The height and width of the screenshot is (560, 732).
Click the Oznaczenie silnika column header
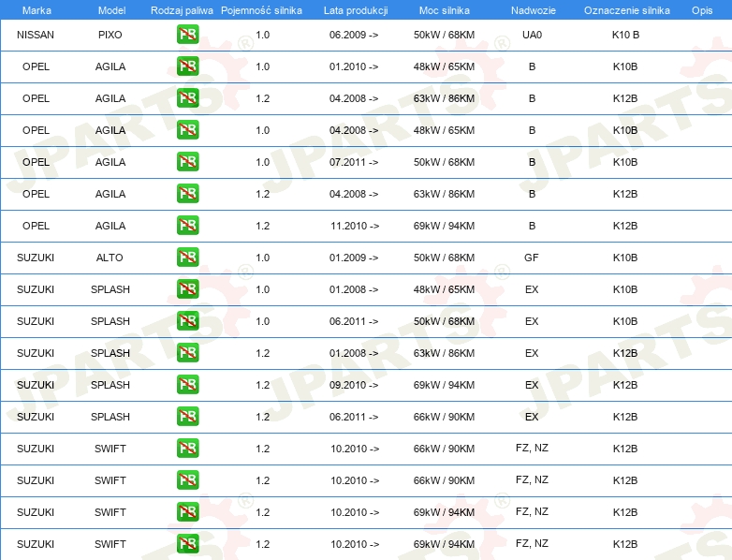[x=627, y=10]
